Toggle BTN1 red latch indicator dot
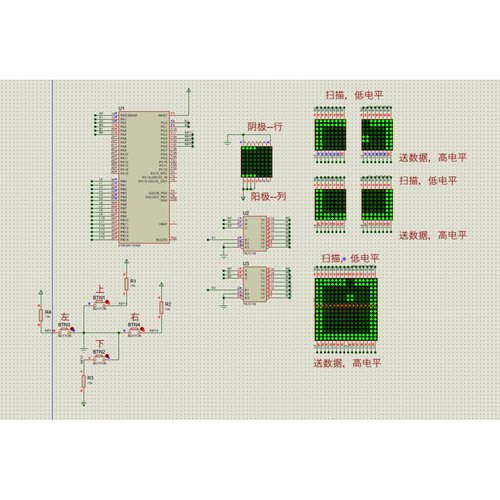The width and height of the screenshot is (500, 500). [x=107, y=302]
